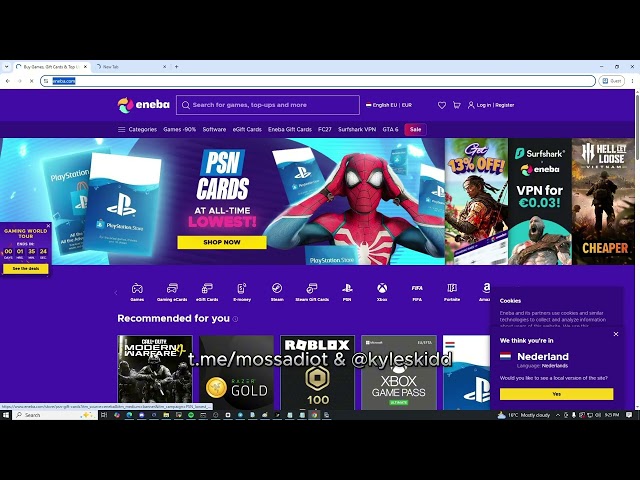The width and height of the screenshot is (640, 480).
Task: Select the Games -90% menu item
Action: tap(180, 129)
